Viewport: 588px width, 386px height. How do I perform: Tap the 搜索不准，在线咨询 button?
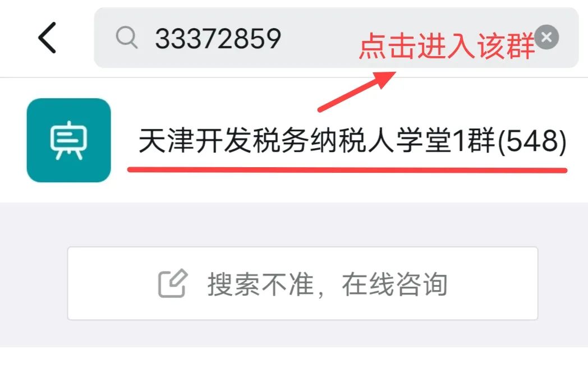[302, 283]
